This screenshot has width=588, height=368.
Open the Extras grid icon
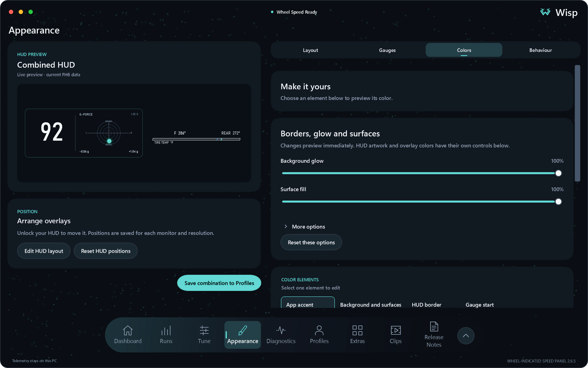click(x=357, y=330)
